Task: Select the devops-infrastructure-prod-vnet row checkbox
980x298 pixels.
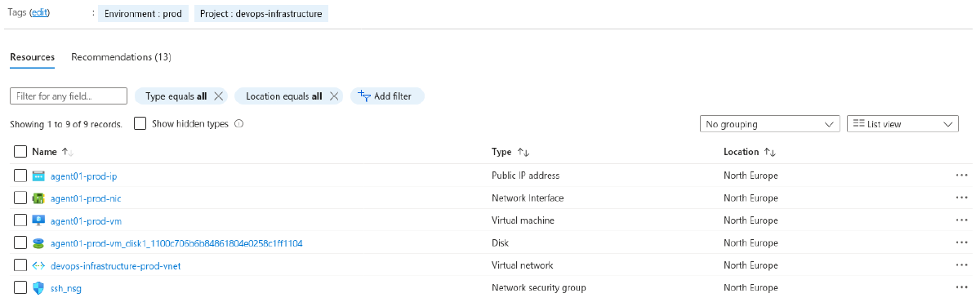Action: [x=20, y=265]
